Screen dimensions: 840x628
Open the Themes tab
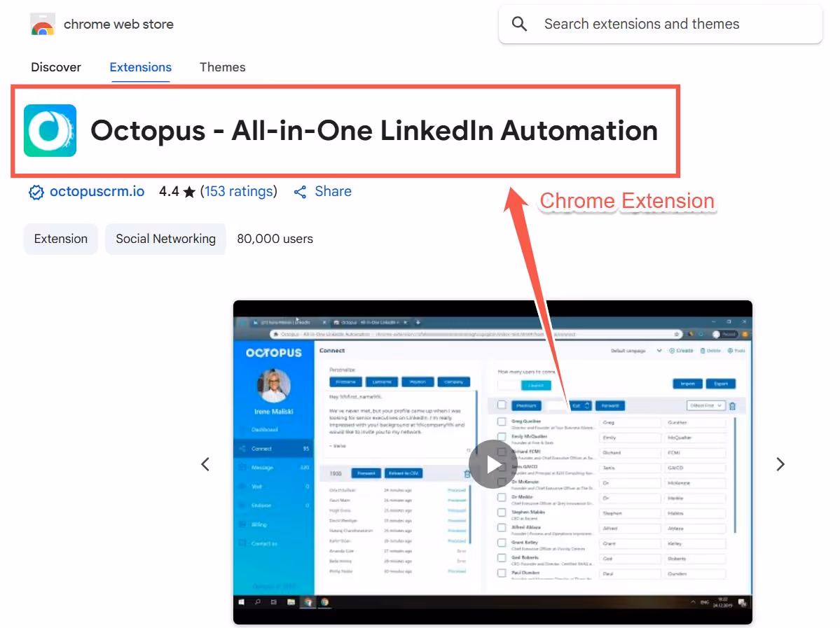222,67
